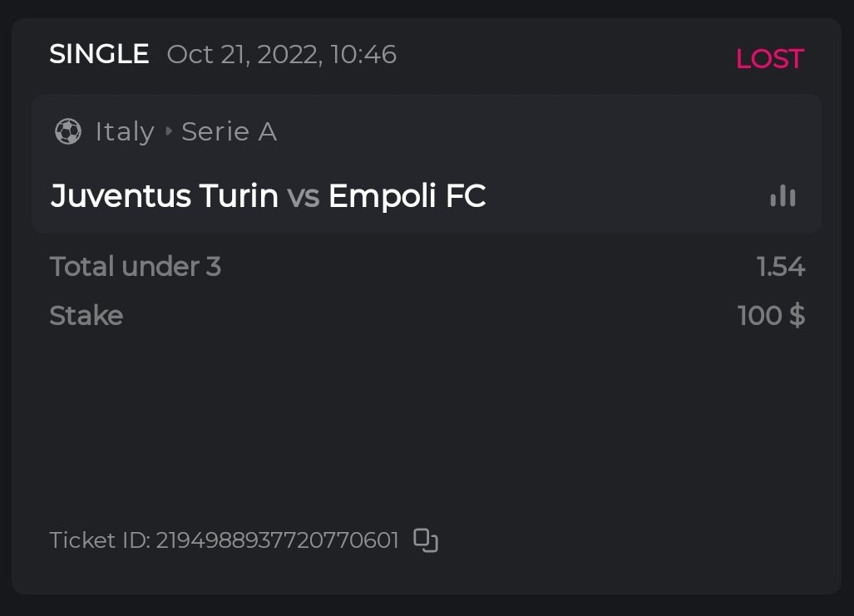This screenshot has height=616, width=854.
Task: Select the Total under 3 market
Action: [135, 267]
